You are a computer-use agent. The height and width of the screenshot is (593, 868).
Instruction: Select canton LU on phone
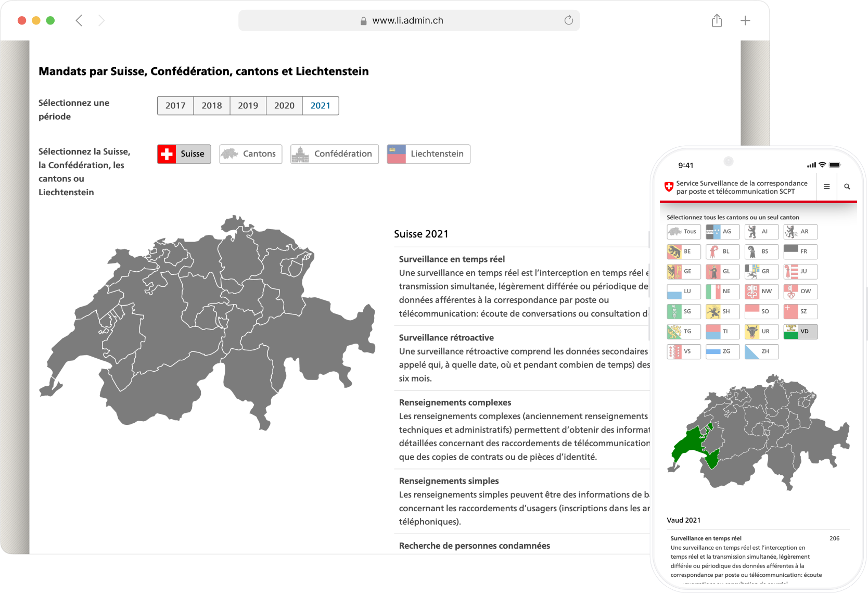point(684,292)
